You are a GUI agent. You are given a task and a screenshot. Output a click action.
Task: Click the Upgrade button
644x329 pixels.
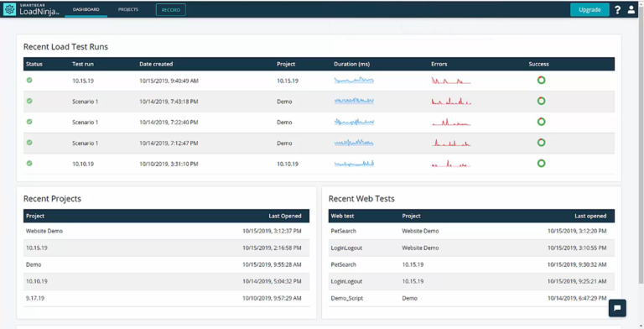[x=589, y=10]
